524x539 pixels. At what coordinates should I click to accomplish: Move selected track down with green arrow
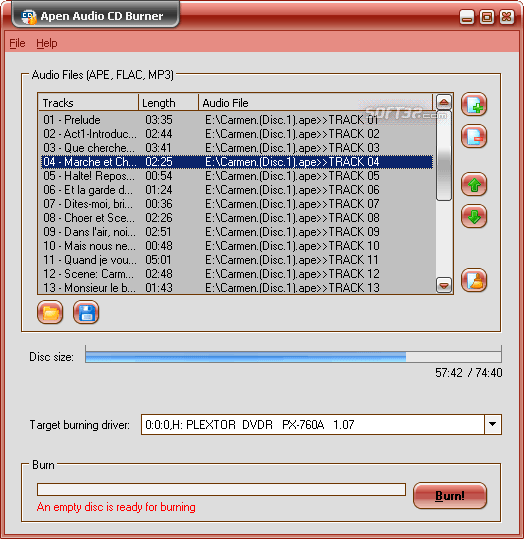tap(474, 216)
